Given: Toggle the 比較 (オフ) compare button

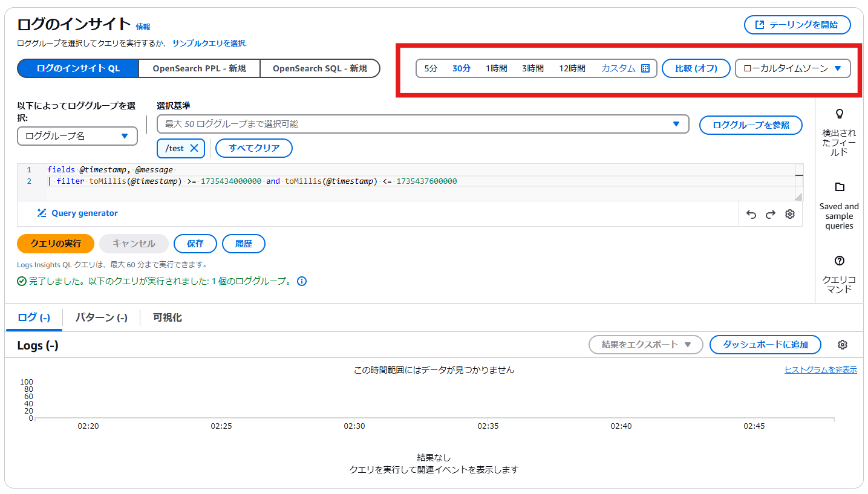Looking at the screenshot, I should (696, 68).
